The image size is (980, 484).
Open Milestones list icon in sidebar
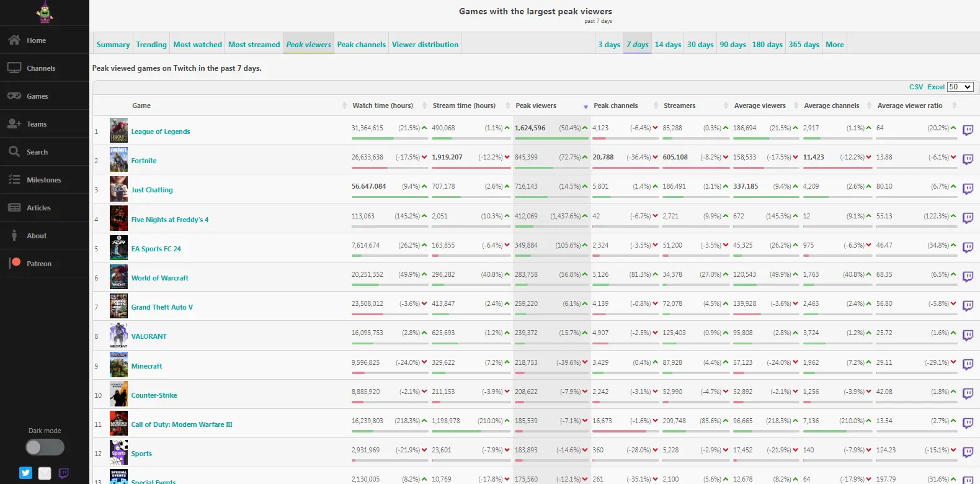[14, 179]
